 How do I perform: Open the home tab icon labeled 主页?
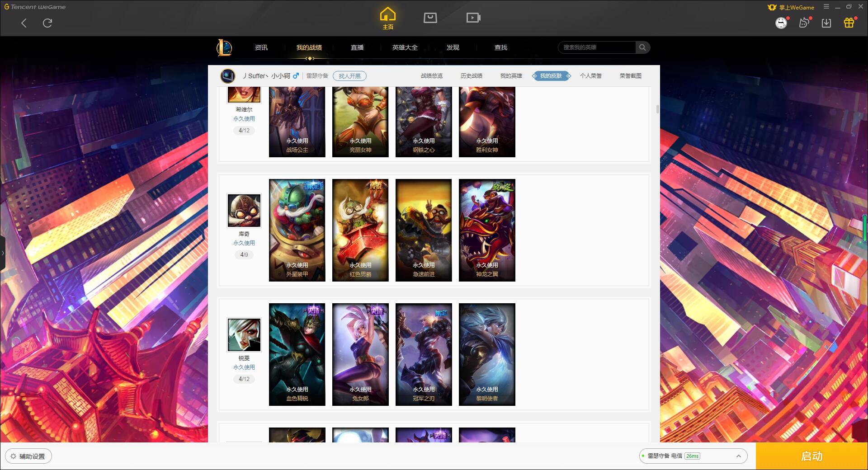pyautogui.click(x=388, y=19)
